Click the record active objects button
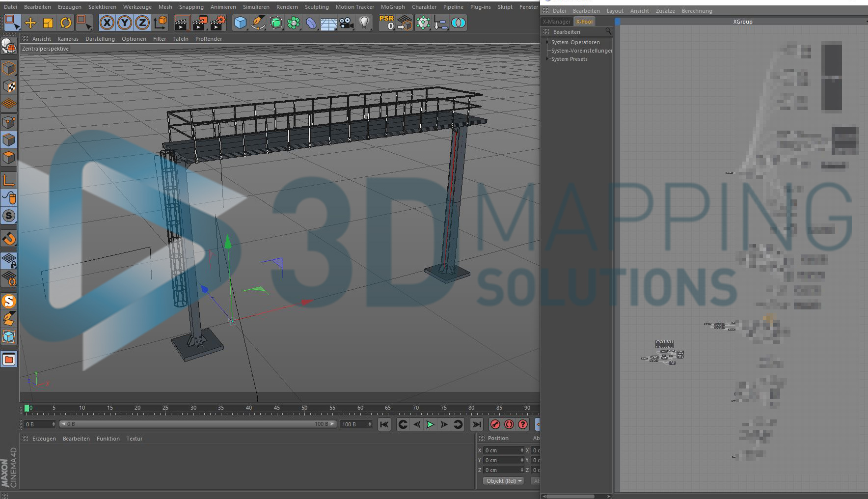868x499 pixels. (x=495, y=424)
